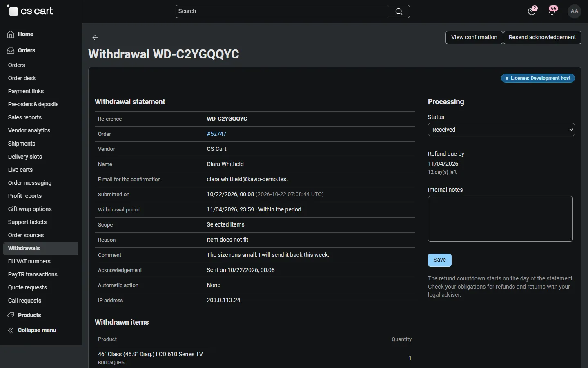Screen dimensions: 588x368
Task: Open the Status dropdown
Action: coord(501,130)
